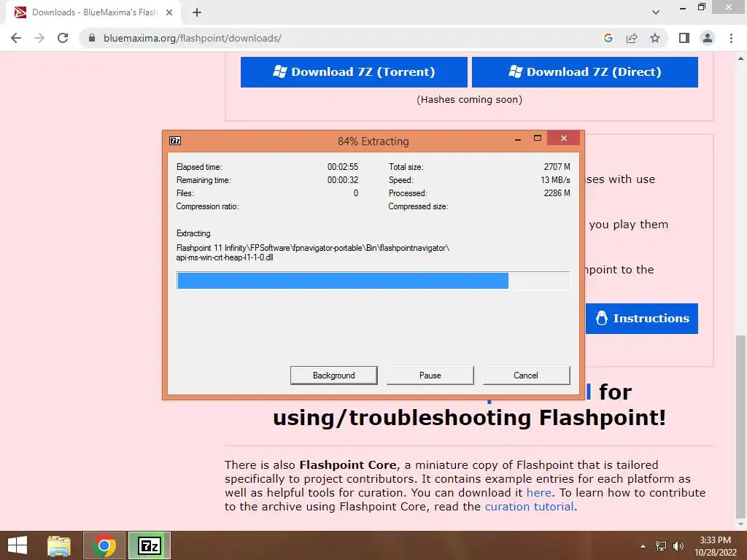
Task: Open the 'here' Flashpoint Core link
Action: coord(539,492)
